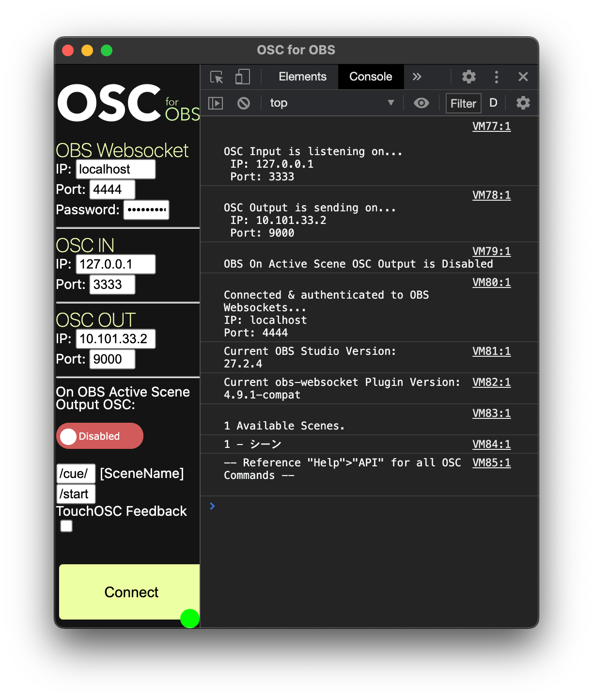Viewport: 593px width, 700px height.
Task: Switch to the Elements tab
Action: [302, 77]
